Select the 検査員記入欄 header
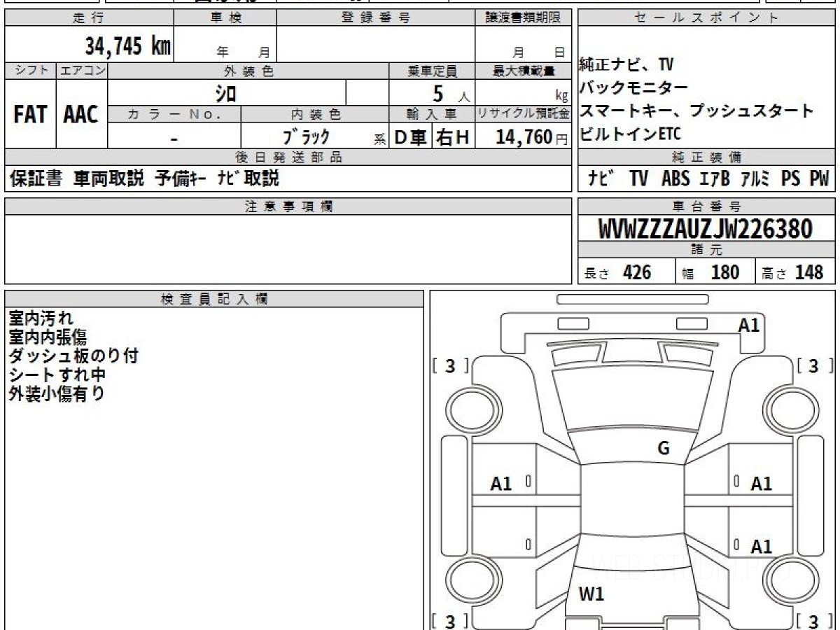The height and width of the screenshot is (630, 840). pos(214,299)
